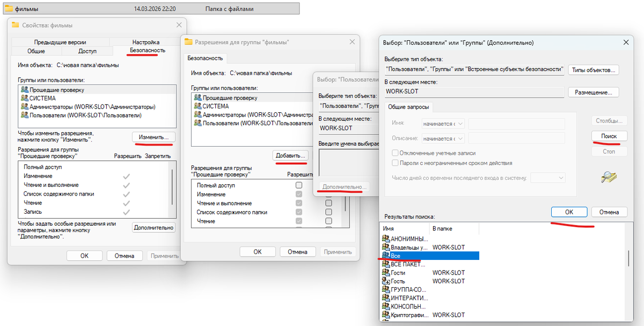Close the Свойства: фильмы window
Viewport: 644px width, 326px height.
[179, 25]
